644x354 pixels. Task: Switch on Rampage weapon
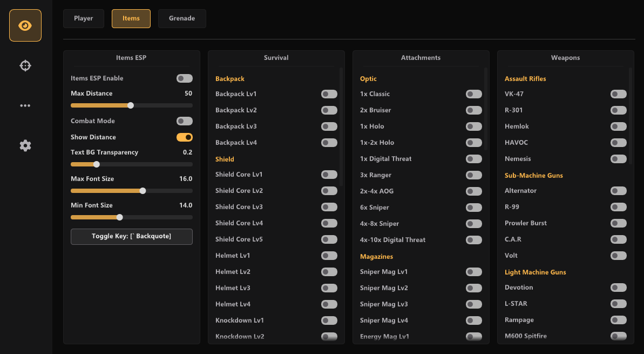[x=618, y=320]
